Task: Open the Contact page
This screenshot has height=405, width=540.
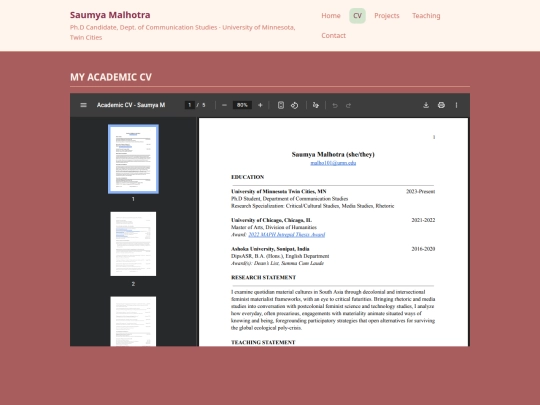Action: [x=333, y=35]
